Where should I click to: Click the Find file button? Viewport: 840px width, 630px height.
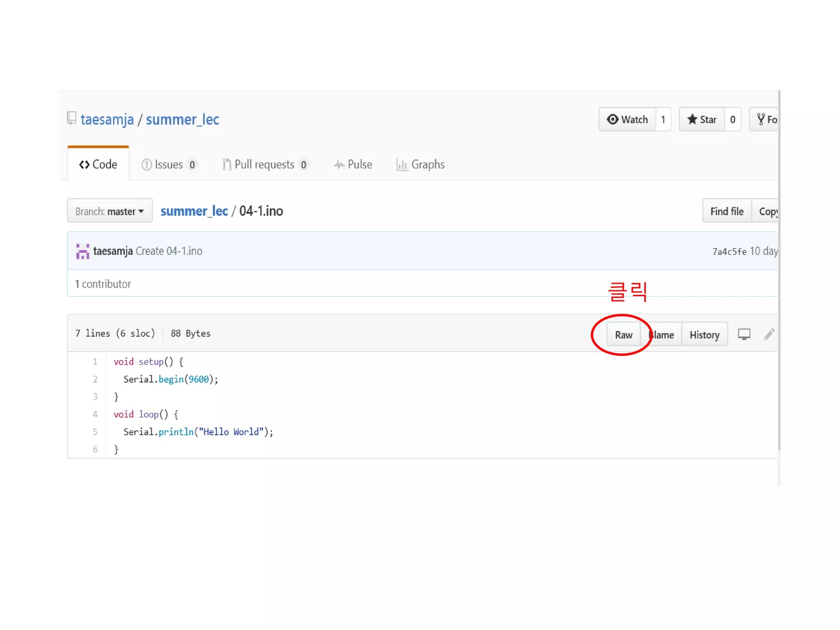726,211
